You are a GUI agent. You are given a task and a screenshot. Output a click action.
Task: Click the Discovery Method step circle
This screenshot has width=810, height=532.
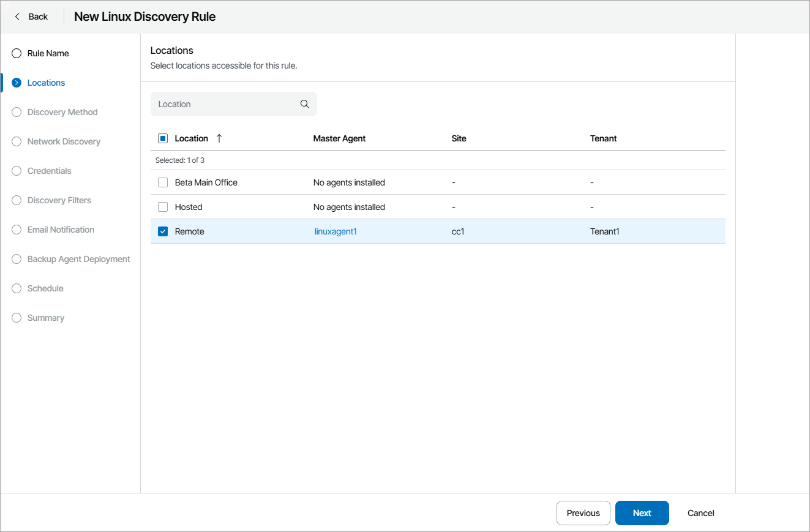click(17, 112)
